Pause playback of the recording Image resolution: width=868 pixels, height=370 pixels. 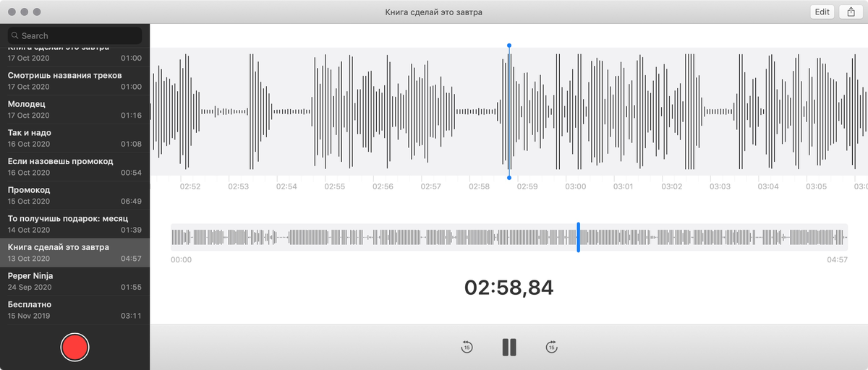509,347
